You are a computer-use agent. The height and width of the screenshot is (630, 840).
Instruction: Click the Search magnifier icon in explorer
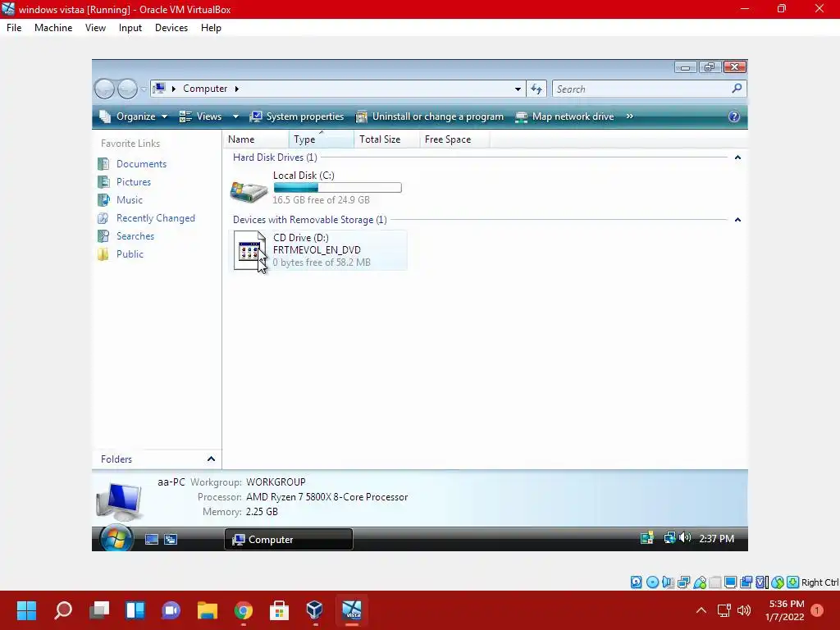[737, 89]
